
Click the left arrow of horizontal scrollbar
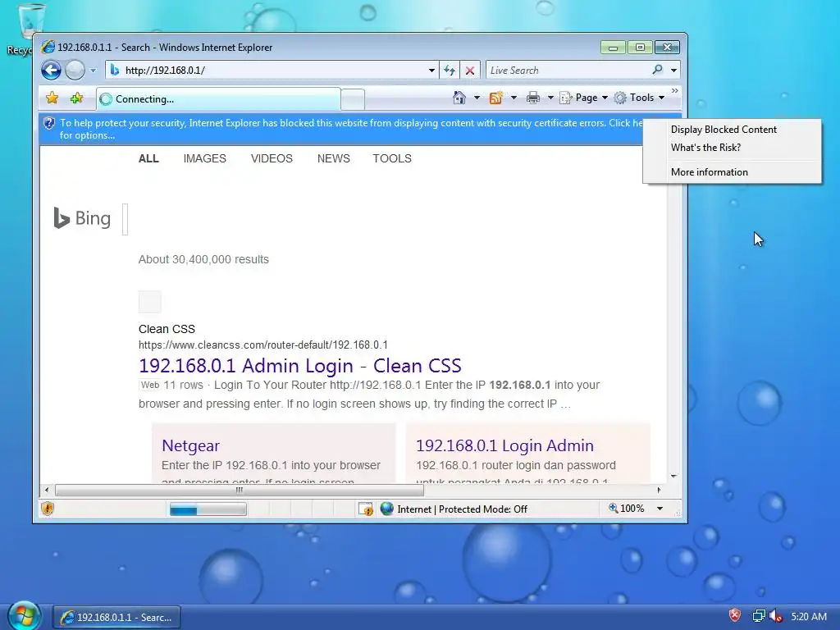pyautogui.click(x=47, y=490)
